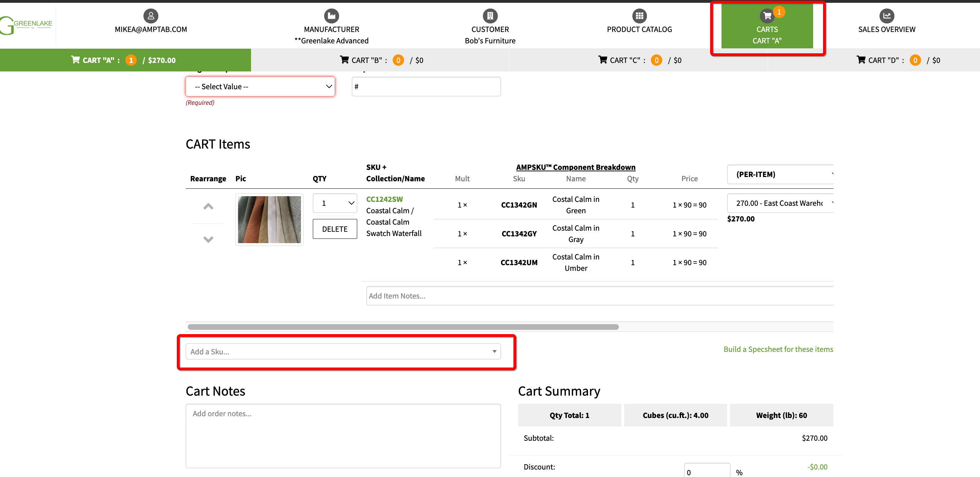Click the Carts shopping cart icon

point(767,16)
